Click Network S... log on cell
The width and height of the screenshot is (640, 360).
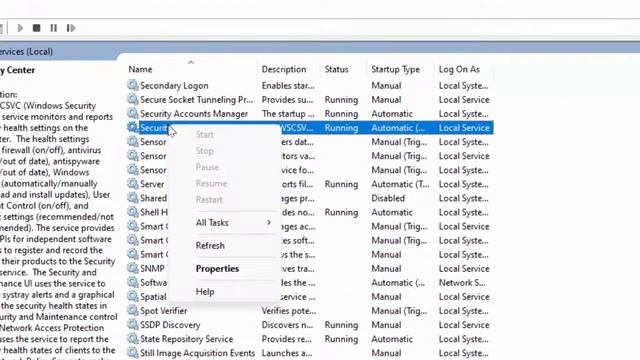[462, 282]
